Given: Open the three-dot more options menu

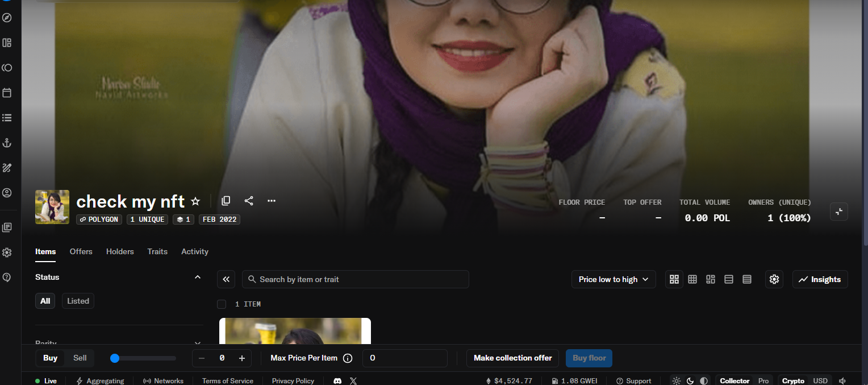Looking at the screenshot, I should [x=272, y=201].
